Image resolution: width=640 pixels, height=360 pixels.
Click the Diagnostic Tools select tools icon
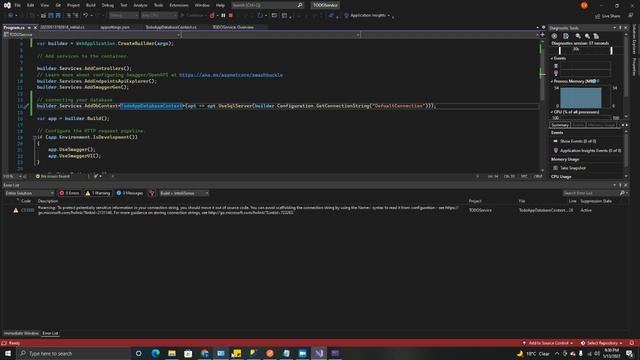[x=566, y=36]
